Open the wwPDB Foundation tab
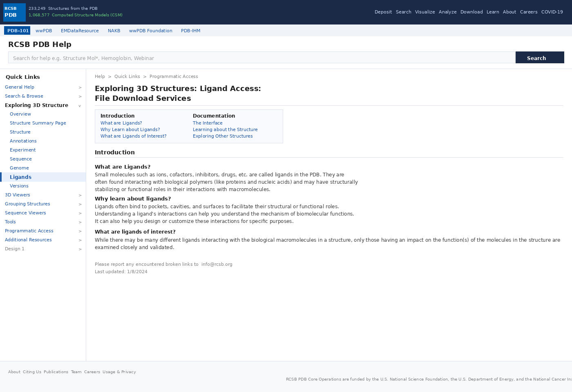Image resolution: width=572 pixels, height=392 pixels. click(150, 31)
